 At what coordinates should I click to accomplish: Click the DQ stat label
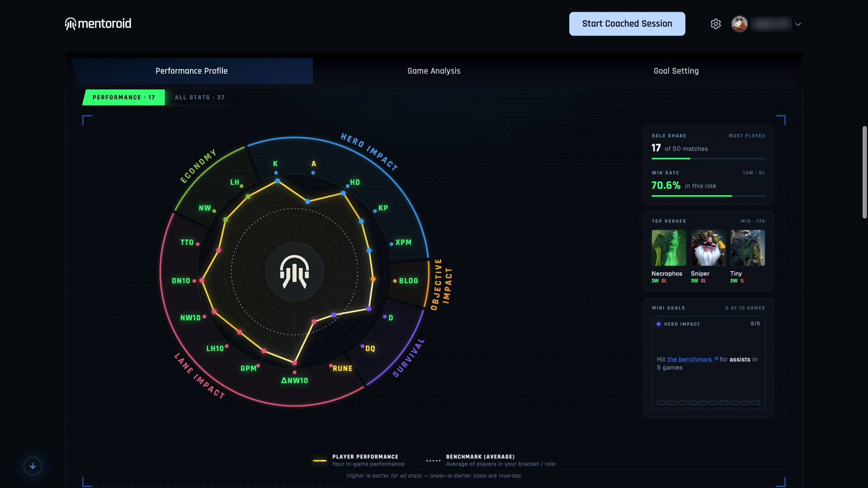tap(370, 349)
